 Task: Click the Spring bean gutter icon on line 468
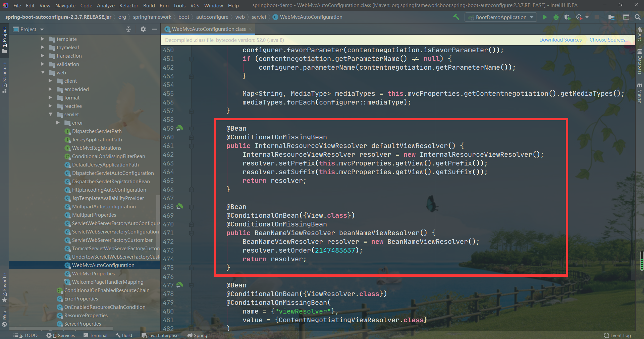[180, 206]
